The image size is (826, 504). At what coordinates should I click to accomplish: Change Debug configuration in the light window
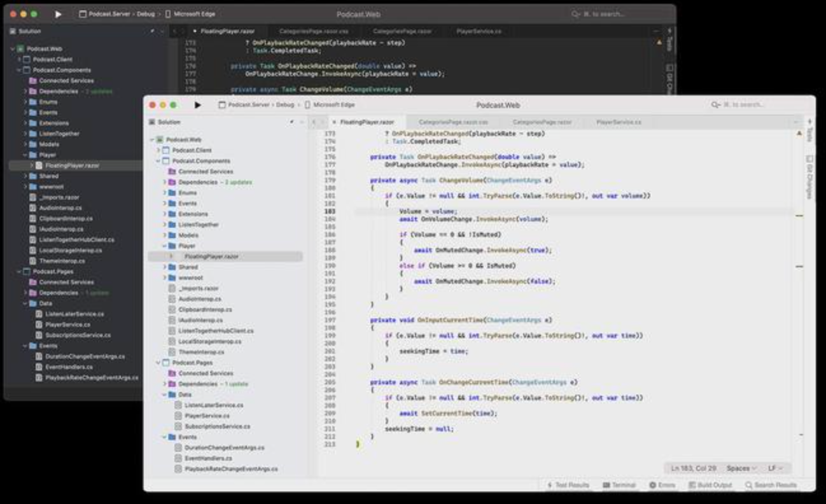[x=285, y=105]
